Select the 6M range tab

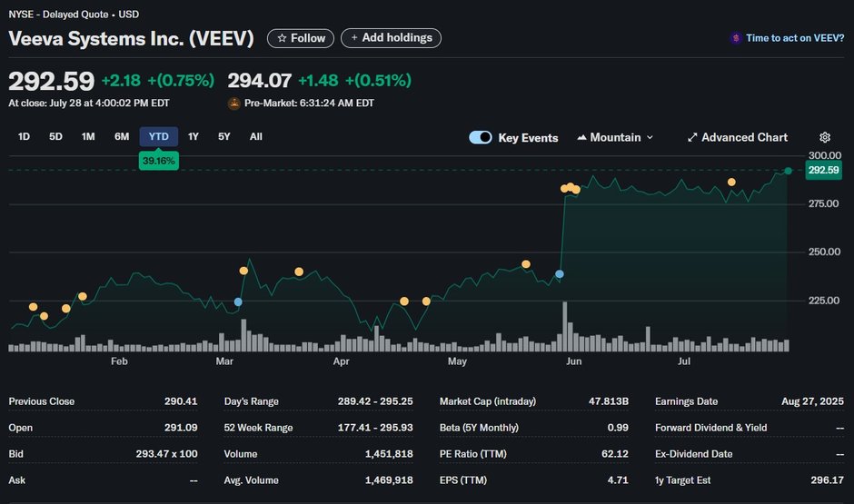[x=122, y=136]
